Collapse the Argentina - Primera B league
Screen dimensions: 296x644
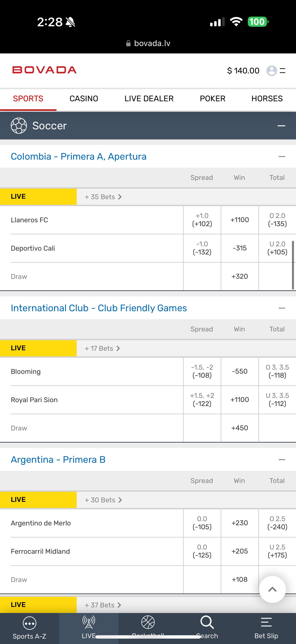pyautogui.click(x=282, y=460)
